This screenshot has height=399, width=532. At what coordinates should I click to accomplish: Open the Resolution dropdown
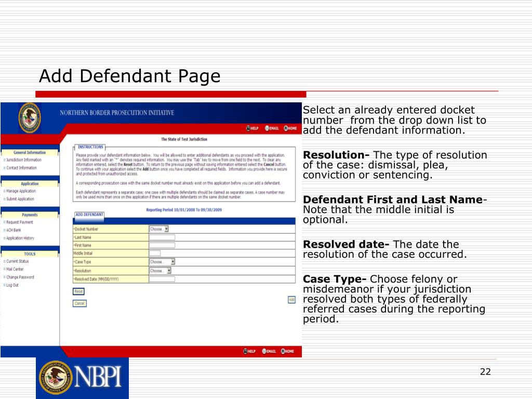pos(160,270)
